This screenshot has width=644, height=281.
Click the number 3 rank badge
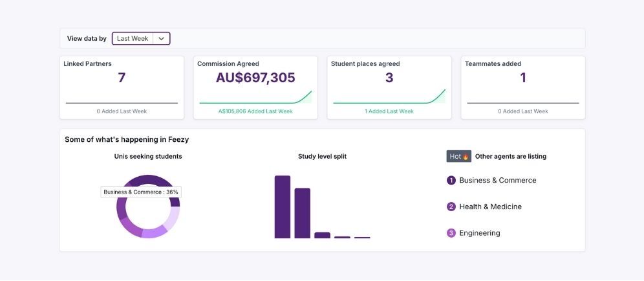pos(451,233)
